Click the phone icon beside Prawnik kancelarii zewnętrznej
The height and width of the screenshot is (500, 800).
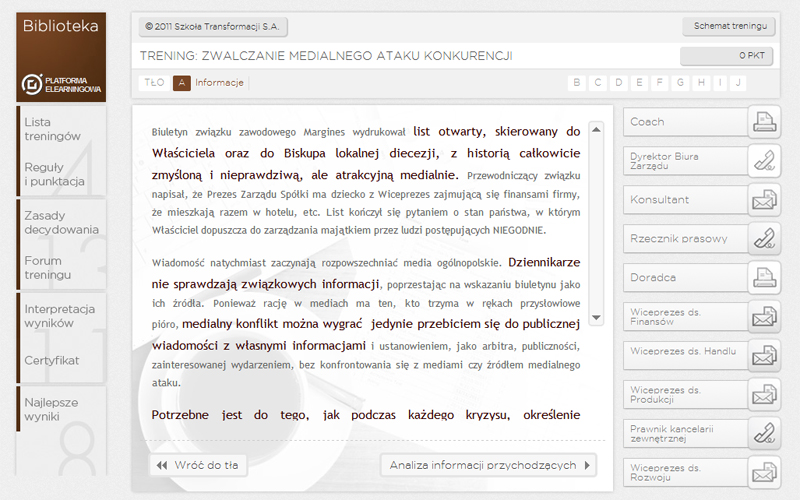click(x=764, y=433)
